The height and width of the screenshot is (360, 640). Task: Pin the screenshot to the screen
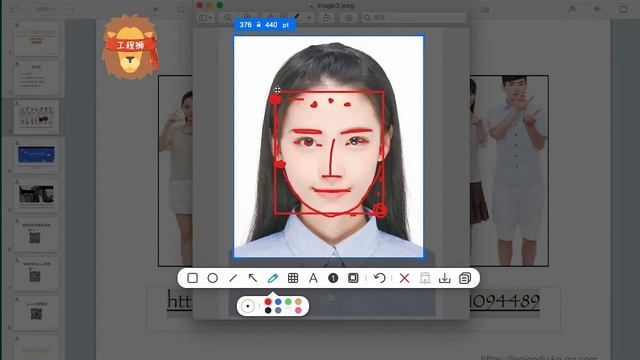[424, 278]
